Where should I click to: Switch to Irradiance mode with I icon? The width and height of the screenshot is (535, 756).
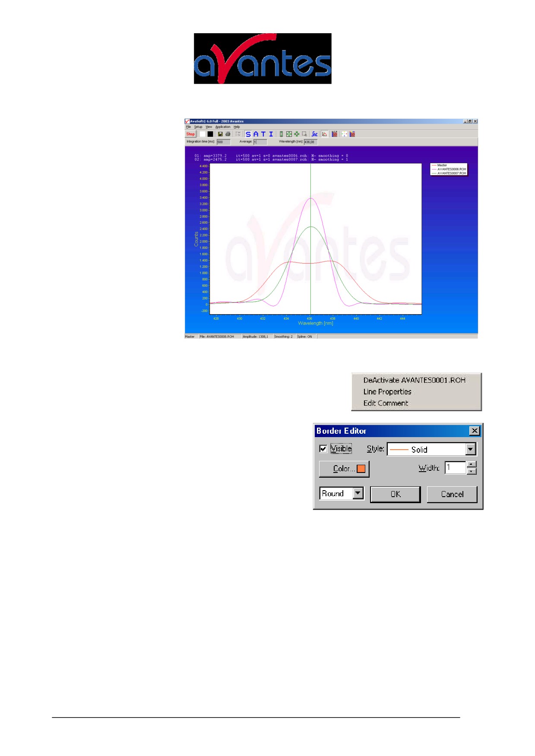click(x=271, y=134)
